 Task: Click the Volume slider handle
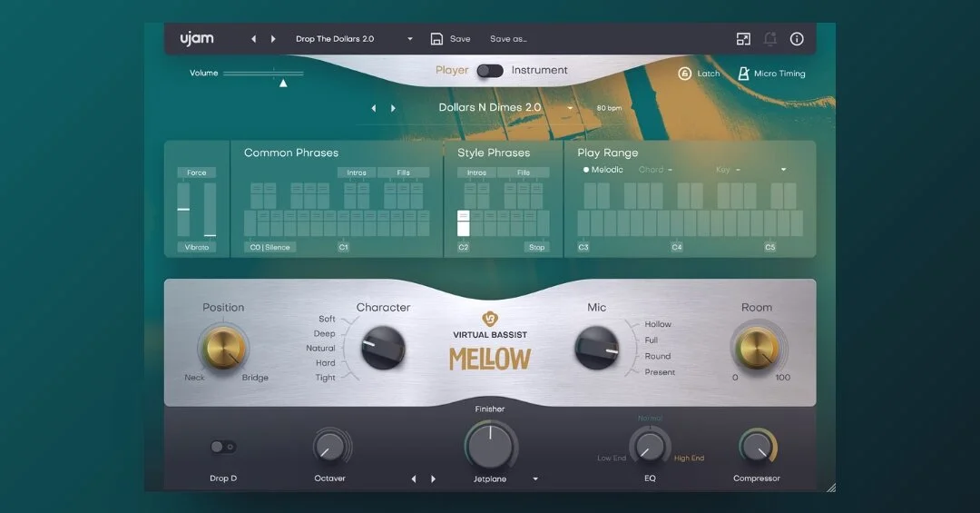point(283,83)
